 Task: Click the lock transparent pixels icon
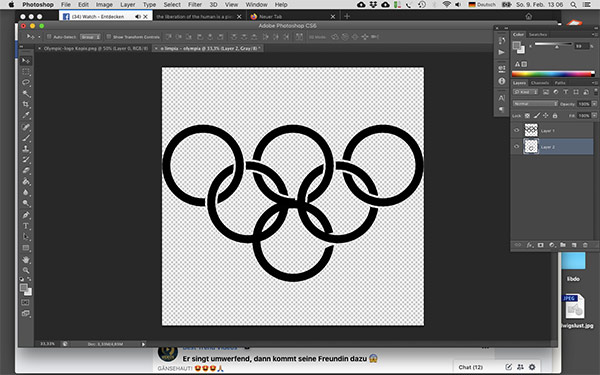click(x=527, y=116)
